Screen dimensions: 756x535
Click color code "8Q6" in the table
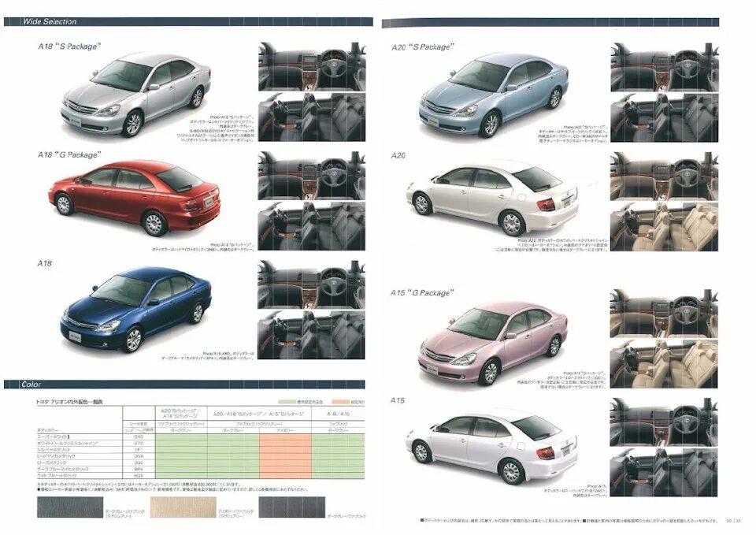139,476
